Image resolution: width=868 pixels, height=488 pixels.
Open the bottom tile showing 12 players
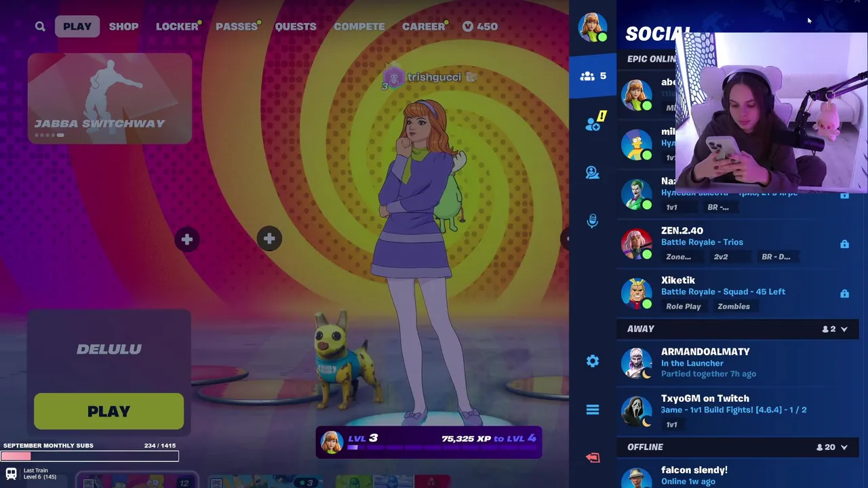coord(136,481)
